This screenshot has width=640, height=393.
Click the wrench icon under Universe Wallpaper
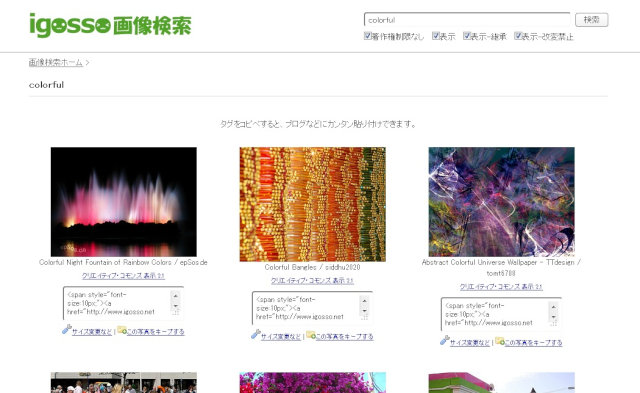pos(445,341)
